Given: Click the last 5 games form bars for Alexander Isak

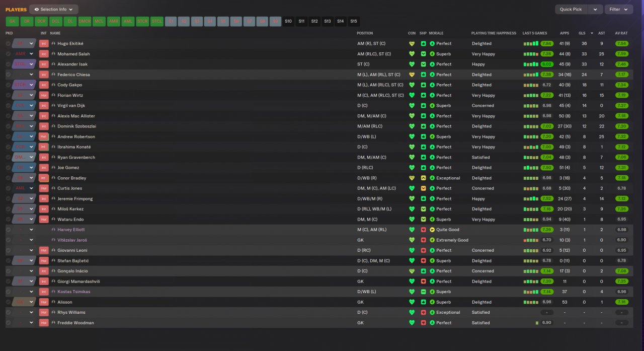Looking at the screenshot, I should pyautogui.click(x=531, y=64).
